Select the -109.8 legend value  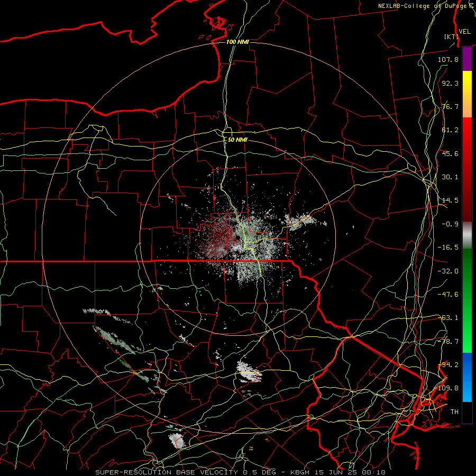point(446,388)
